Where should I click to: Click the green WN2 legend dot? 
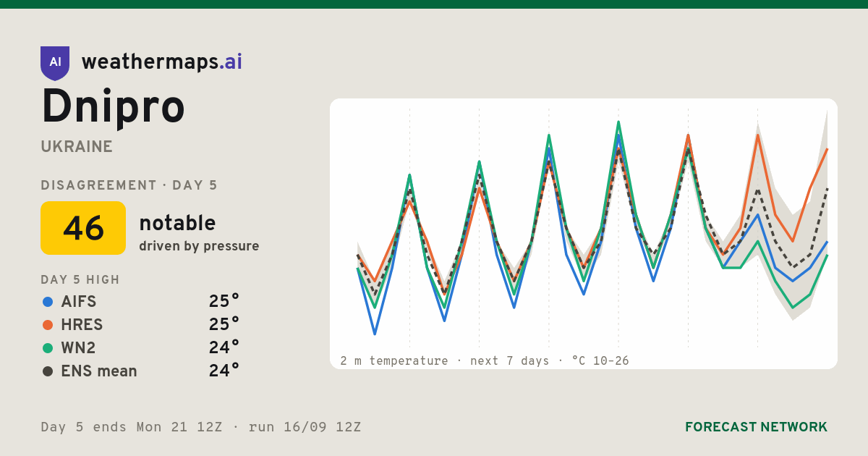click(x=48, y=347)
